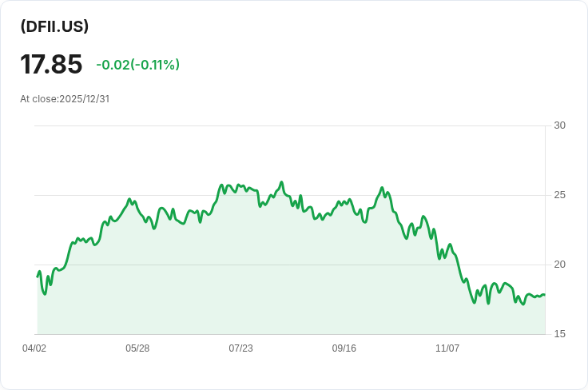Click the 20 price axis label
Viewport: 588px width, 390px height.
pos(559,265)
